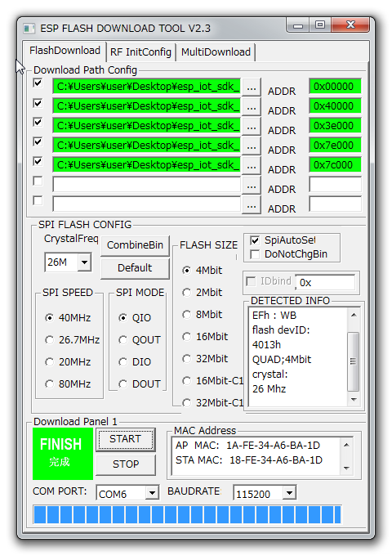
Task: Browse file for the 0x00000 address row
Action: [x=252, y=87]
